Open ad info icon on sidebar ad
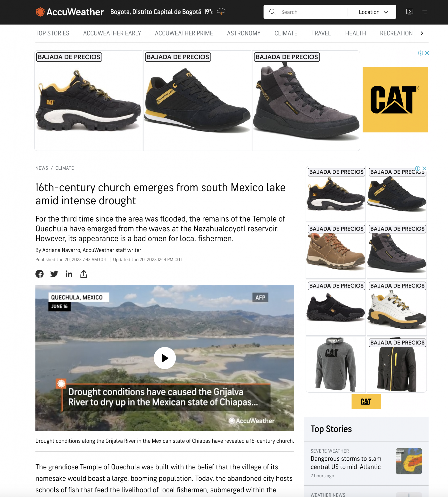Screen dimensions: 448x497 click(418, 168)
